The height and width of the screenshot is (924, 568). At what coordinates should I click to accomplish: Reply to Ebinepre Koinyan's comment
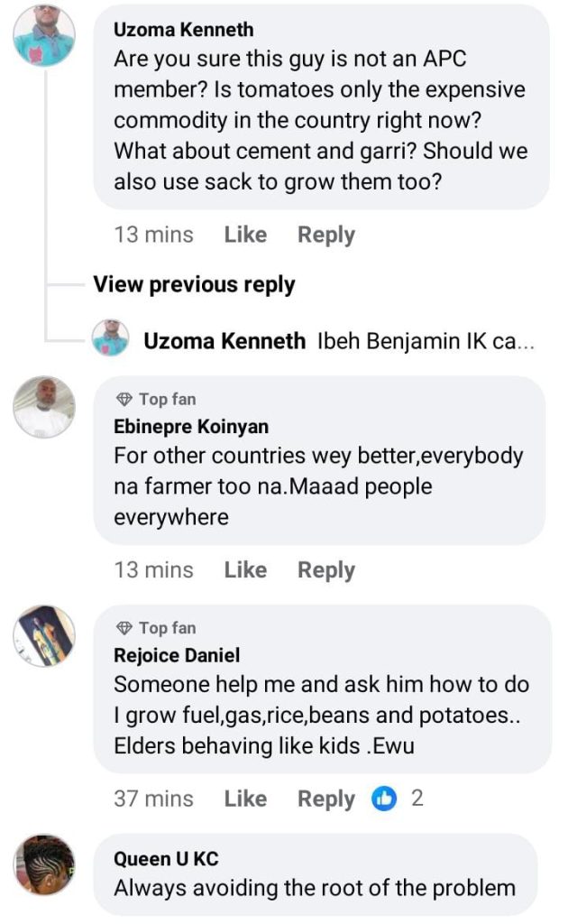point(326,570)
